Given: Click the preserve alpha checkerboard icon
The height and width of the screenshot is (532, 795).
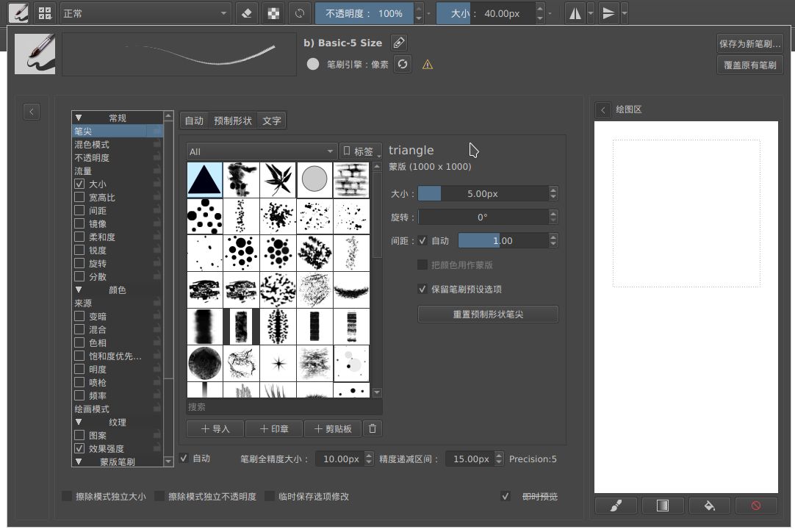Looking at the screenshot, I should [273, 13].
